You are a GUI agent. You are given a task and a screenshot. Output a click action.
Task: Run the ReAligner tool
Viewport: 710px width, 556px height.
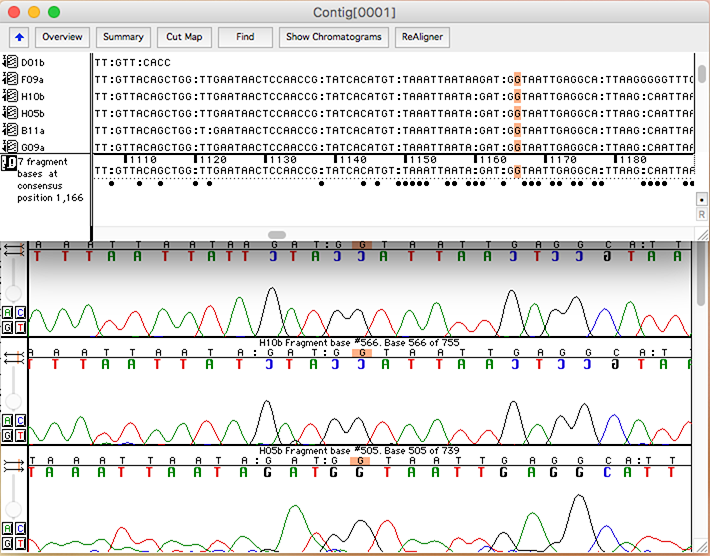click(x=422, y=37)
